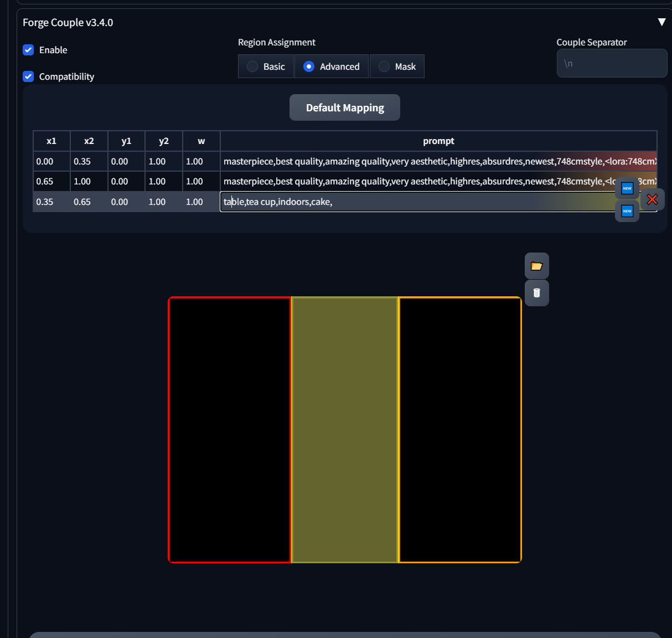Select the orange right region in preview
Viewport: 672px width, 638px height.
(460, 430)
